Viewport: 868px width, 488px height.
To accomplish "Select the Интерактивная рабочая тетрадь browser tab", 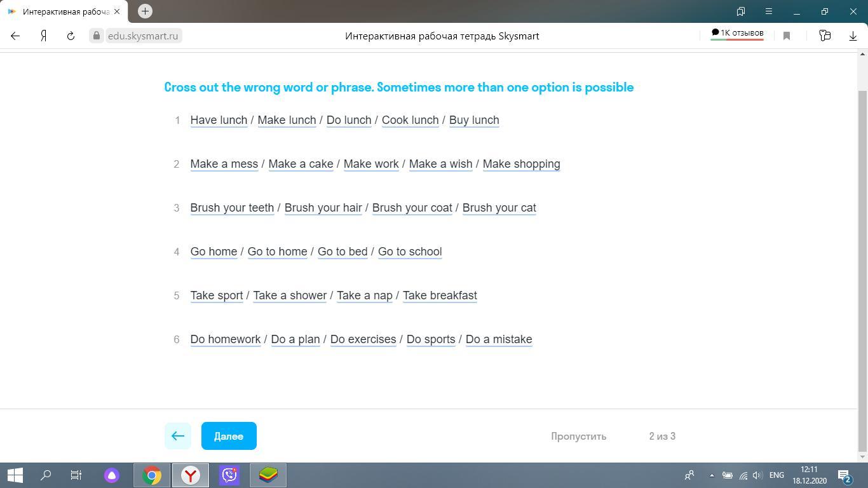I will [x=64, y=11].
